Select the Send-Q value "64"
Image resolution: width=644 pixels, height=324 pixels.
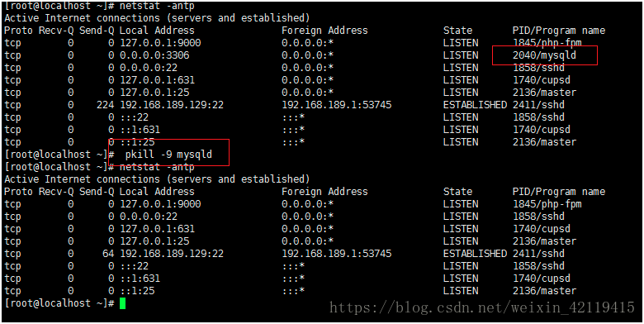click(x=108, y=254)
